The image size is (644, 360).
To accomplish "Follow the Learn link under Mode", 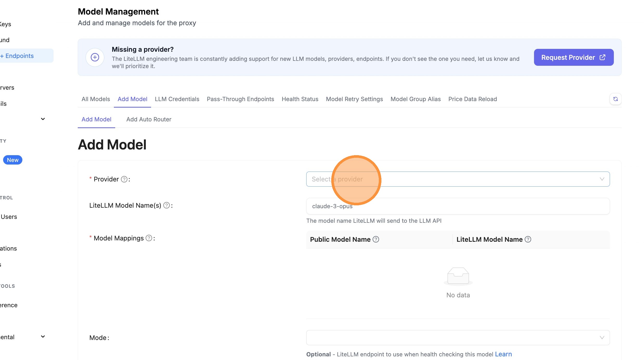I will click(503, 354).
